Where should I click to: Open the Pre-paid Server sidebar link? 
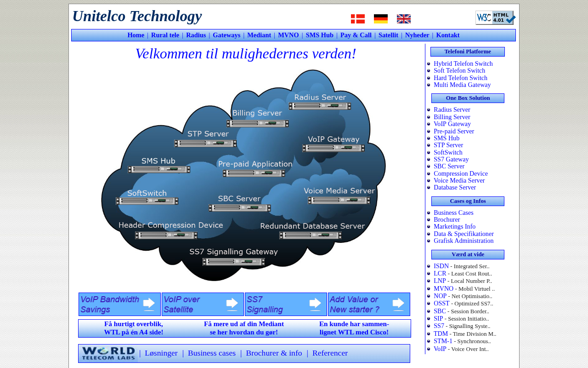click(454, 132)
